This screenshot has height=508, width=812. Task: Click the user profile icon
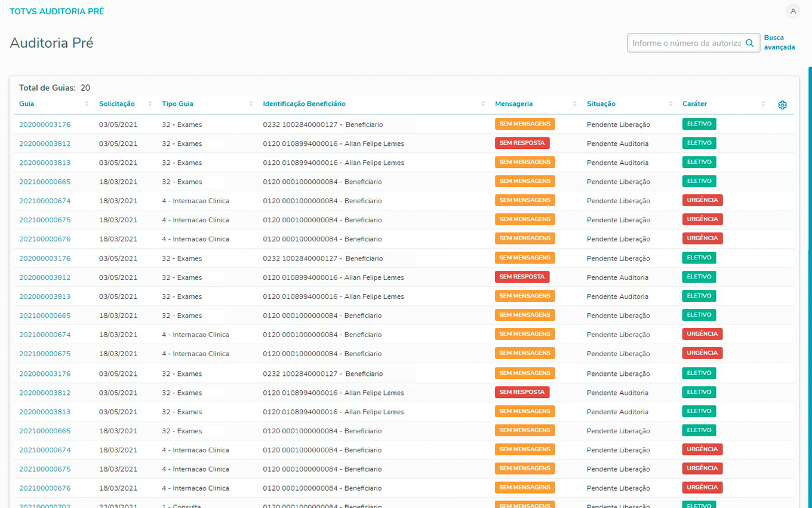[793, 11]
